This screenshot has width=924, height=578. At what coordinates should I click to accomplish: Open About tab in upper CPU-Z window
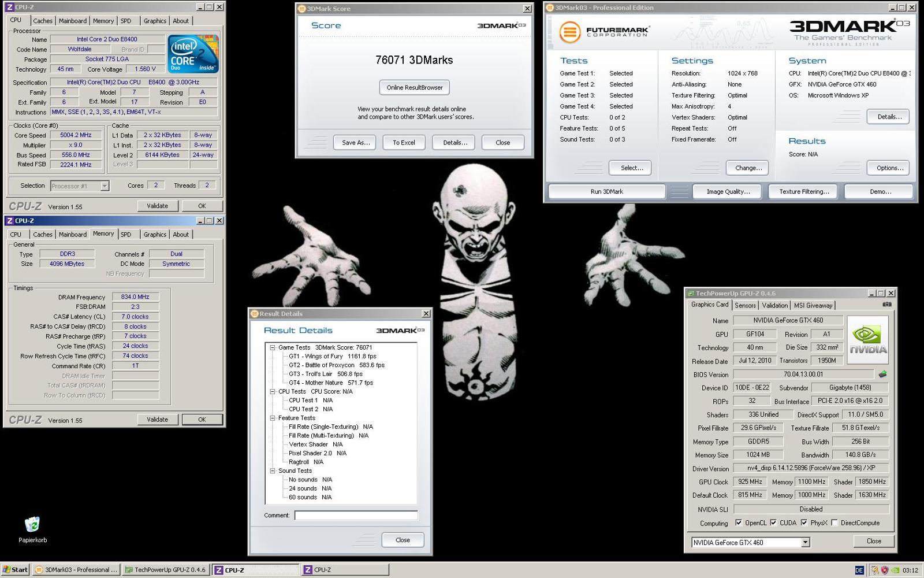[x=181, y=21]
